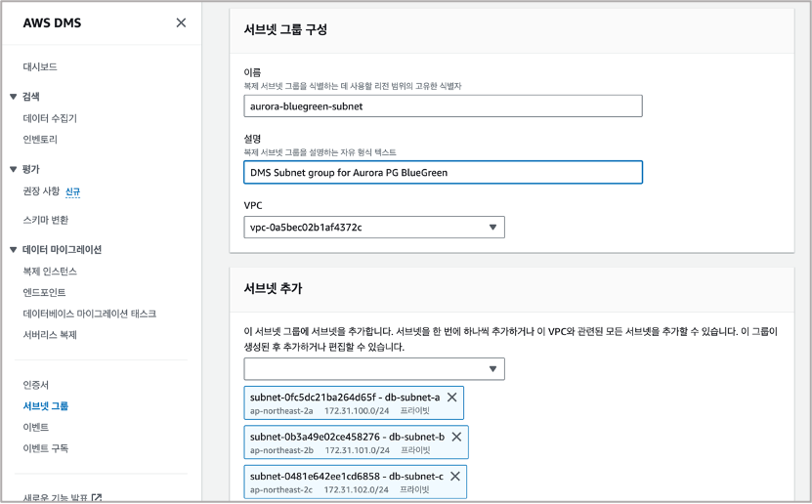812x504 pixels.
Task: Click ap-northeast-2c zone label
Action: [281, 489]
